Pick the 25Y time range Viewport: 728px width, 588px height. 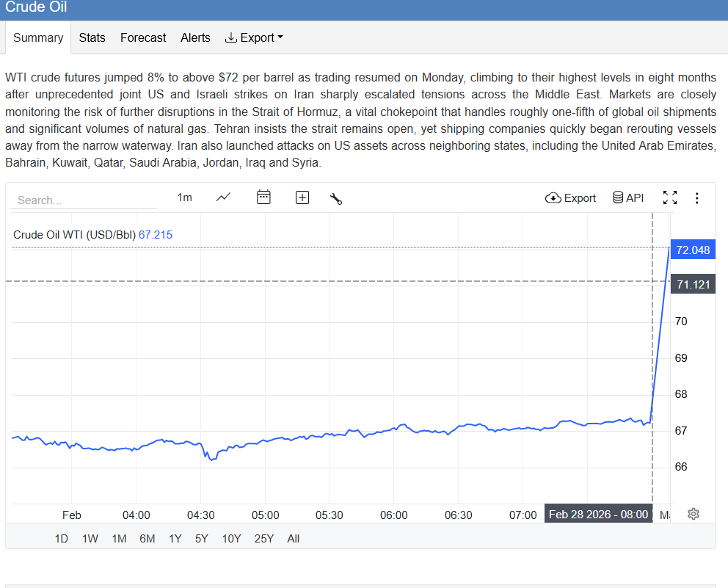click(x=263, y=539)
